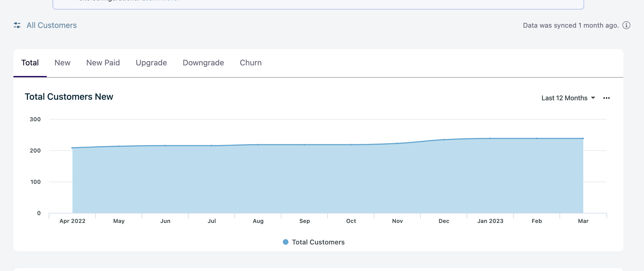Open the All Customers filter link
The height and width of the screenshot is (271, 644).
[51, 25]
